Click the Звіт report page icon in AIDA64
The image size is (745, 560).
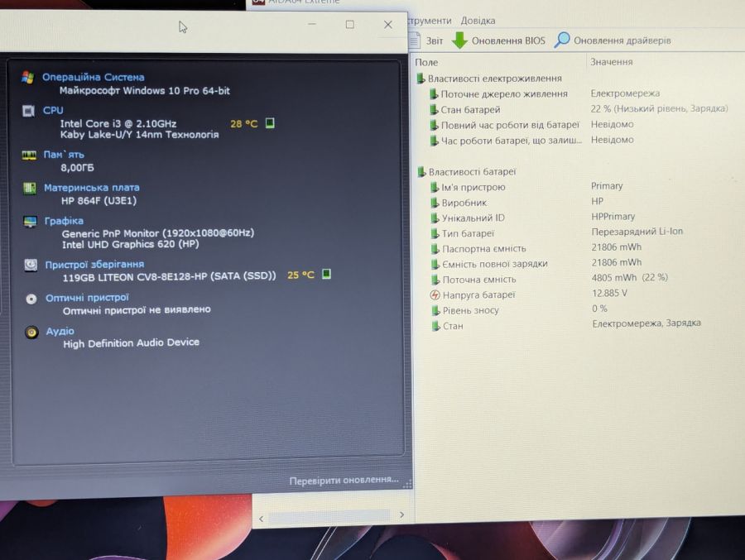(x=415, y=41)
